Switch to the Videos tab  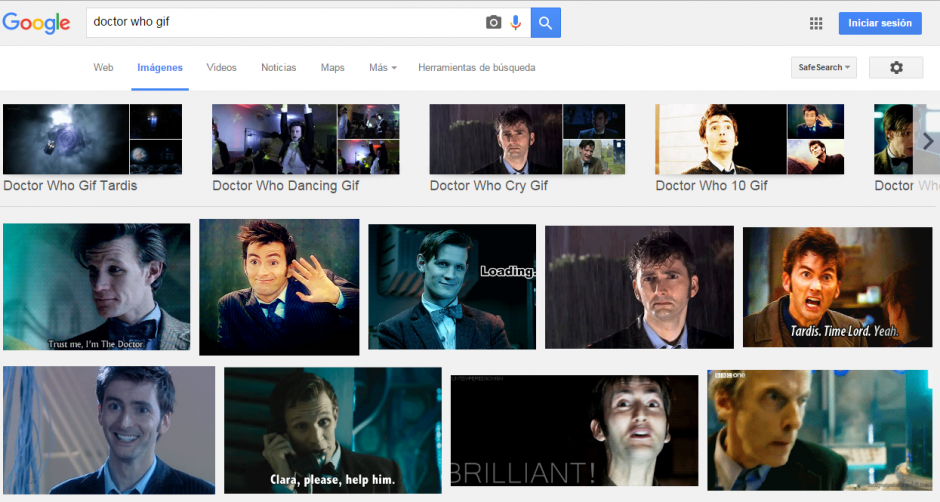point(221,68)
